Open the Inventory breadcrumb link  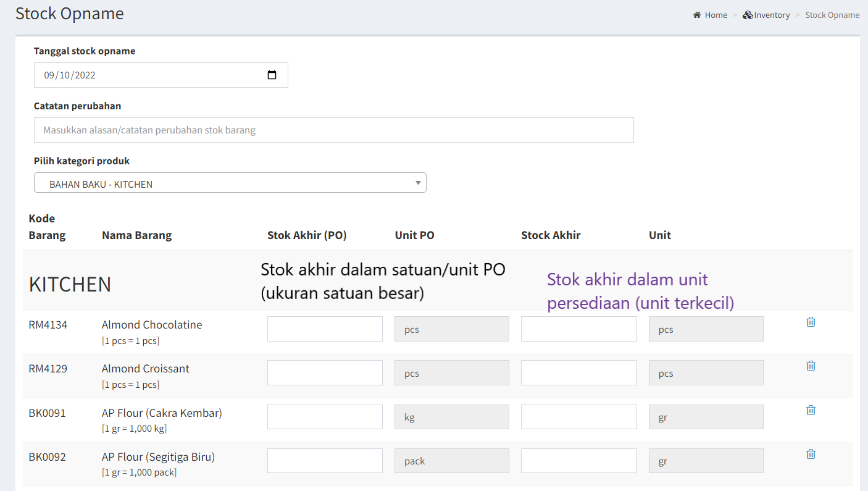click(772, 15)
